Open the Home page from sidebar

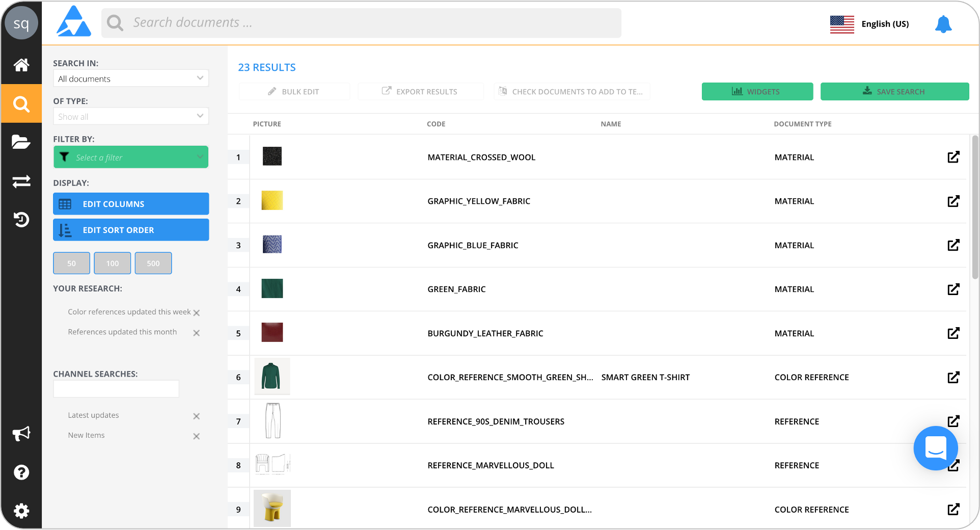coord(21,65)
